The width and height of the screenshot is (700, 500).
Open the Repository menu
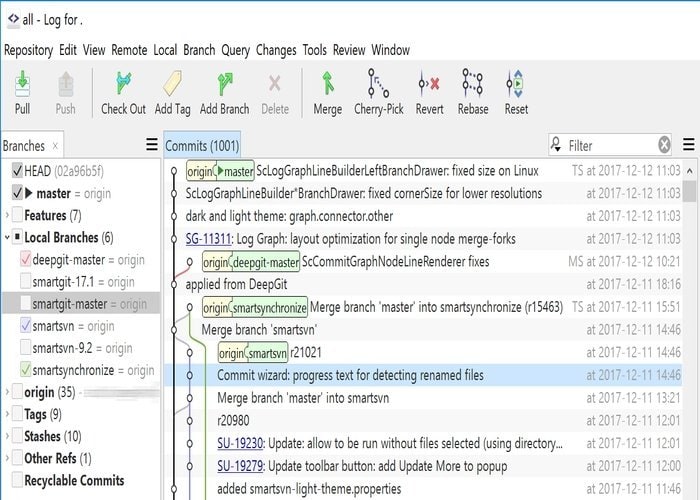(29, 50)
